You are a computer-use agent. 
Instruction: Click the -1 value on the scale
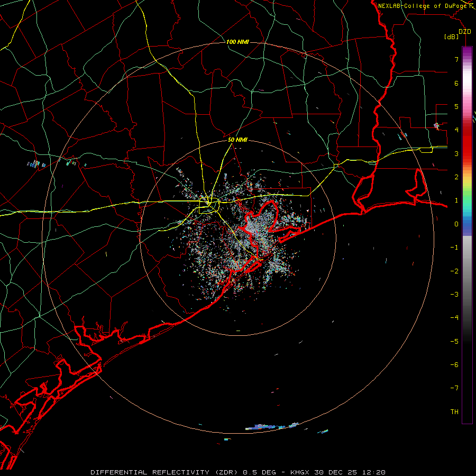(x=454, y=248)
